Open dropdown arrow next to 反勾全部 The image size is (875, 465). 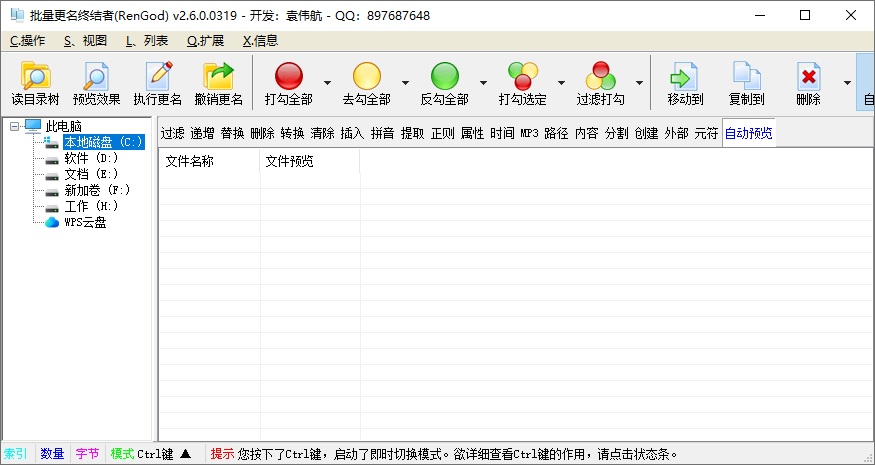483,83
